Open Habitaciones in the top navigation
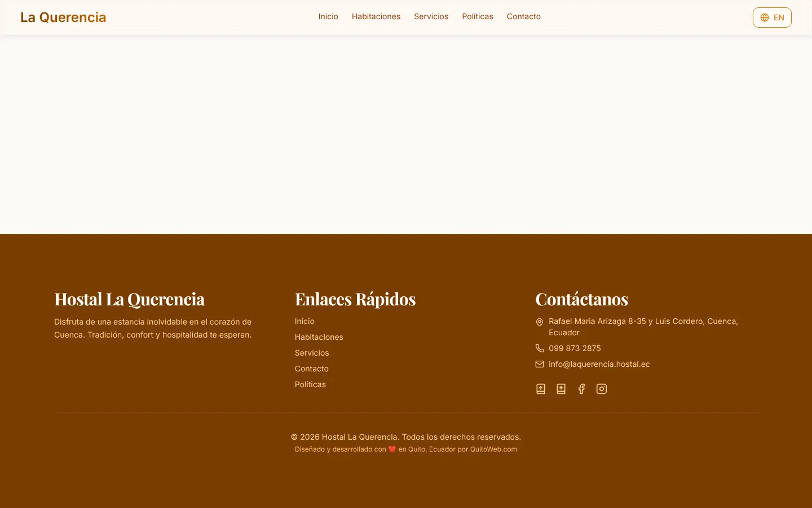Screen dimensions: 812x508 376,16
